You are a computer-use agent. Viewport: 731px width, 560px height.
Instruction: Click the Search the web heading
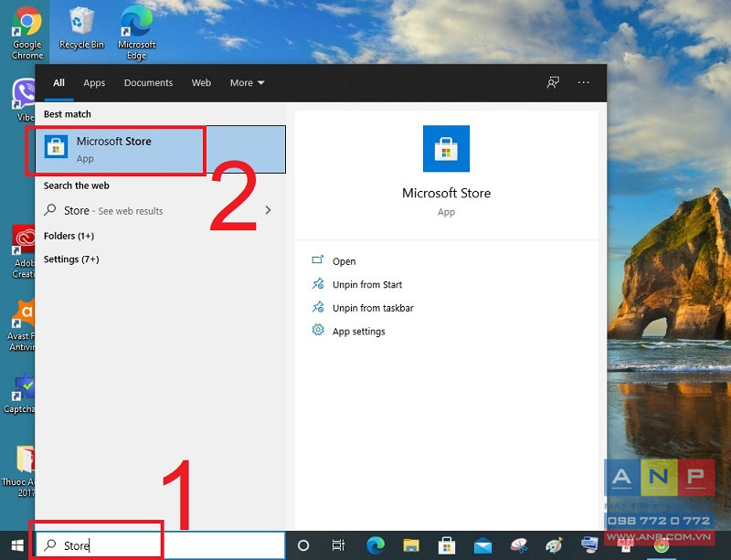point(77,185)
